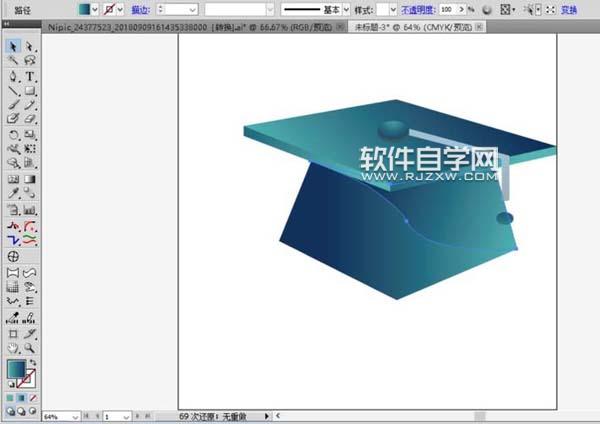This screenshot has height=424, width=600.
Task: Close the Nipic_24377523 document tab
Action: point(339,27)
